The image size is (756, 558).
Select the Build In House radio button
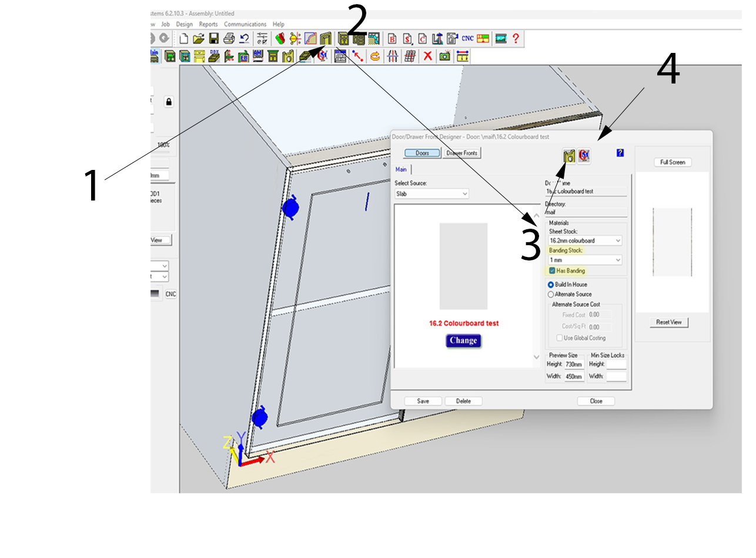tap(551, 285)
